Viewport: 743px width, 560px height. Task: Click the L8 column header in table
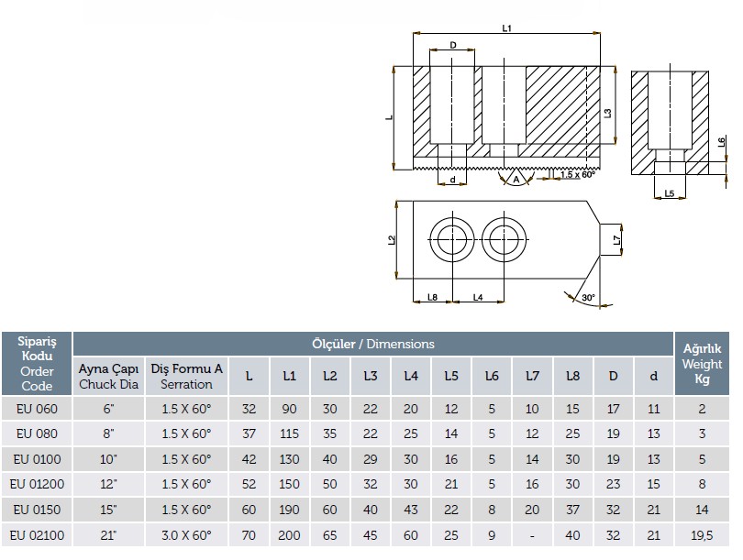click(x=573, y=376)
